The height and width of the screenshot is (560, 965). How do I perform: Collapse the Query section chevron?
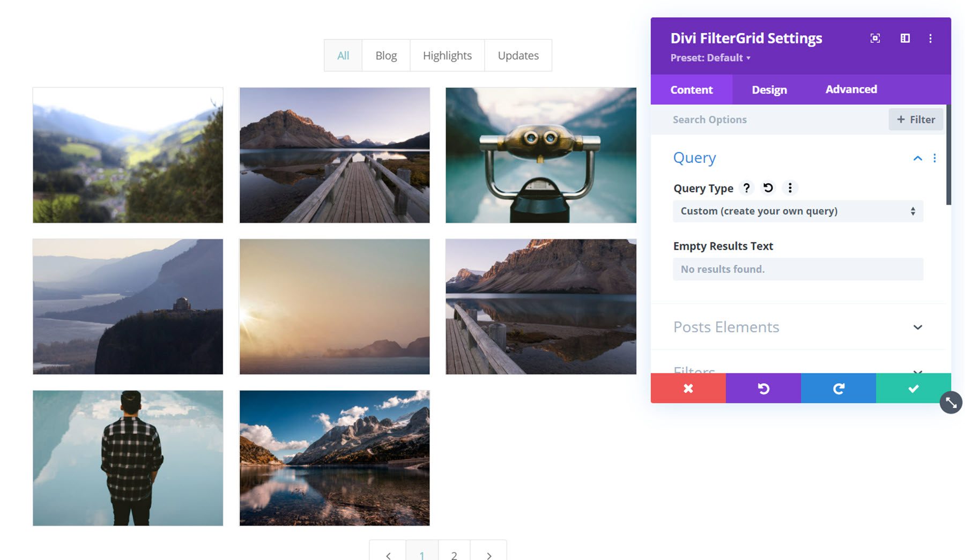tap(918, 158)
